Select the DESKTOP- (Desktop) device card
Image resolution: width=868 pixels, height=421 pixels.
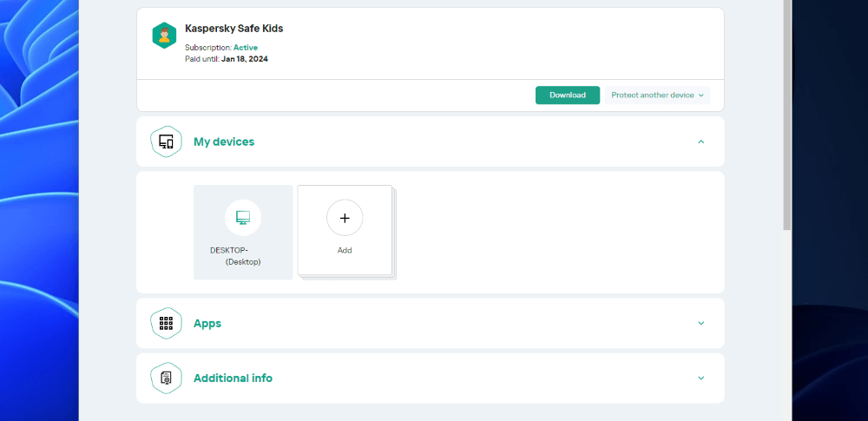tap(243, 232)
